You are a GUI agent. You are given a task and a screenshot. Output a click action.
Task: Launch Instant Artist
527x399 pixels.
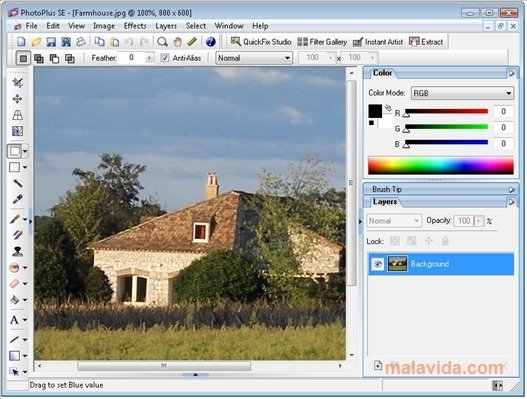pos(378,42)
